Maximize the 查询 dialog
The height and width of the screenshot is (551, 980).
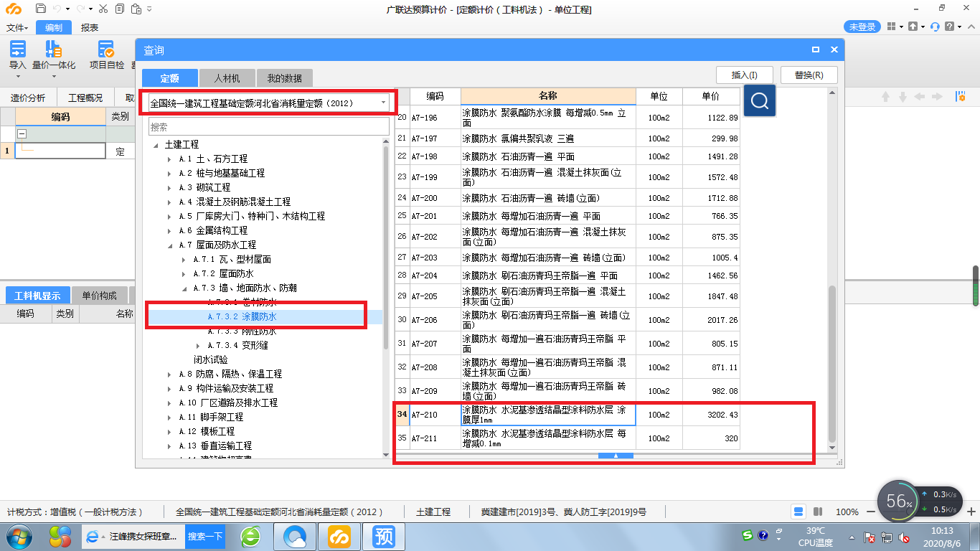[816, 50]
